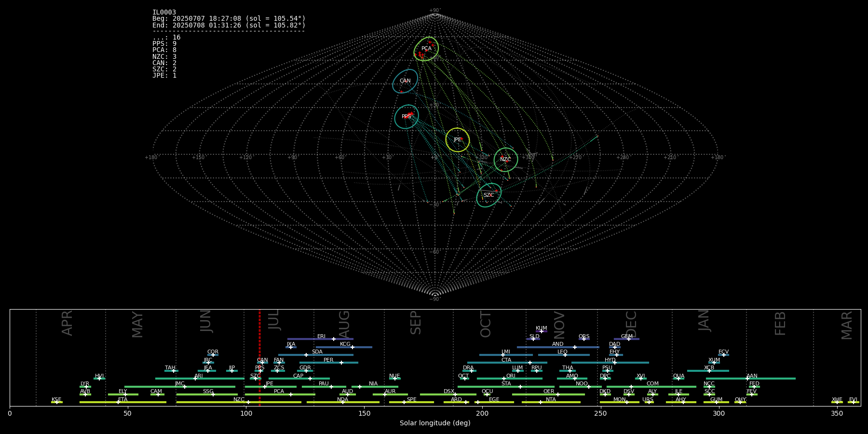The width and height of the screenshot is (868, 434).
Task: Click the XHE shower bar in the timeline
Action: 837,402
